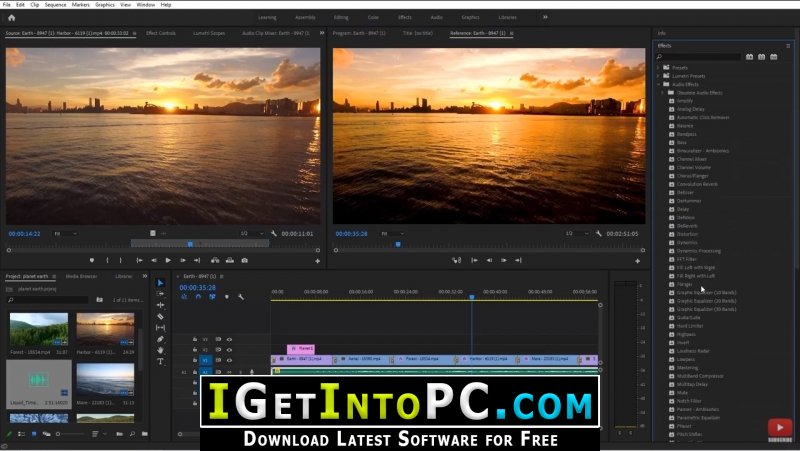Select the Ripple Edit tool
Viewport: 800px width, 451px height.
tap(160, 305)
